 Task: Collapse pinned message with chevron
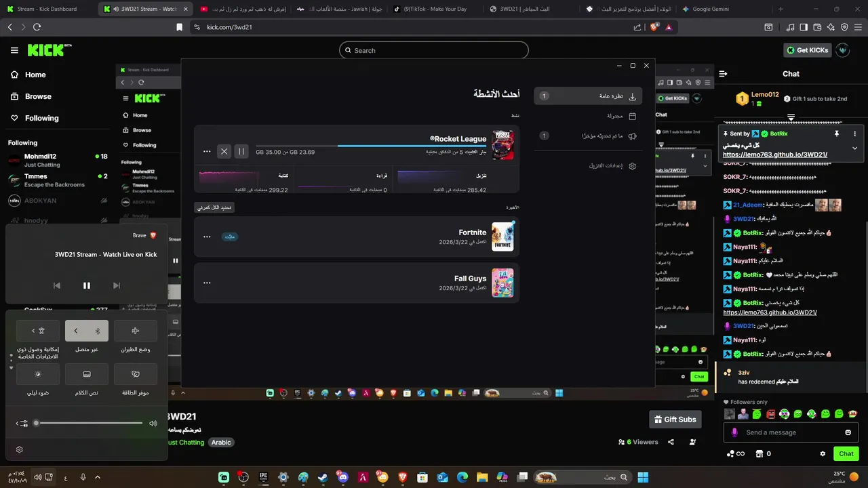click(x=854, y=148)
